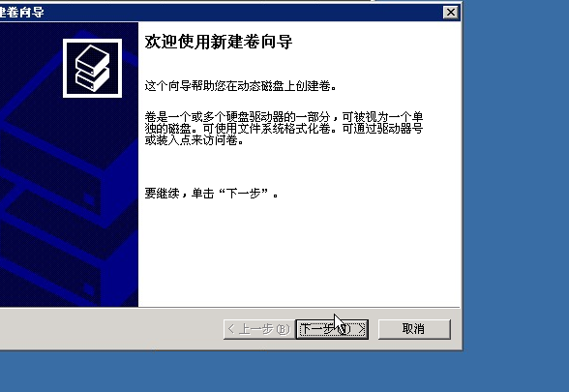Click the upper disk in the wizard icon
569x392 pixels.
click(x=92, y=60)
